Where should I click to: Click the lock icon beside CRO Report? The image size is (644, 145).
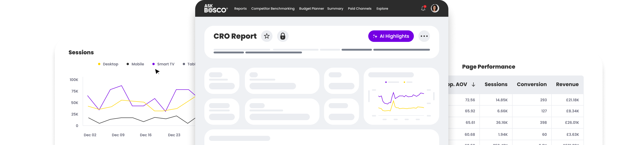pyautogui.click(x=283, y=36)
